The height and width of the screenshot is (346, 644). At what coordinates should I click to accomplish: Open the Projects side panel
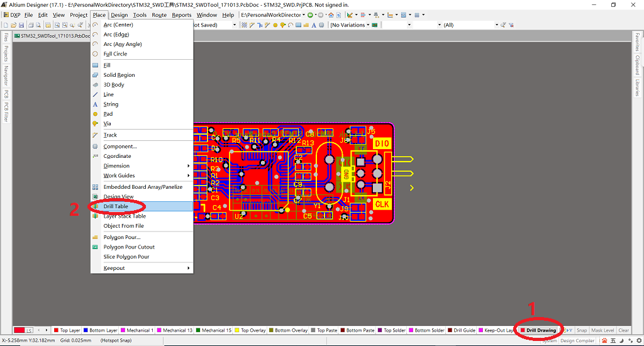click(6, 53)
